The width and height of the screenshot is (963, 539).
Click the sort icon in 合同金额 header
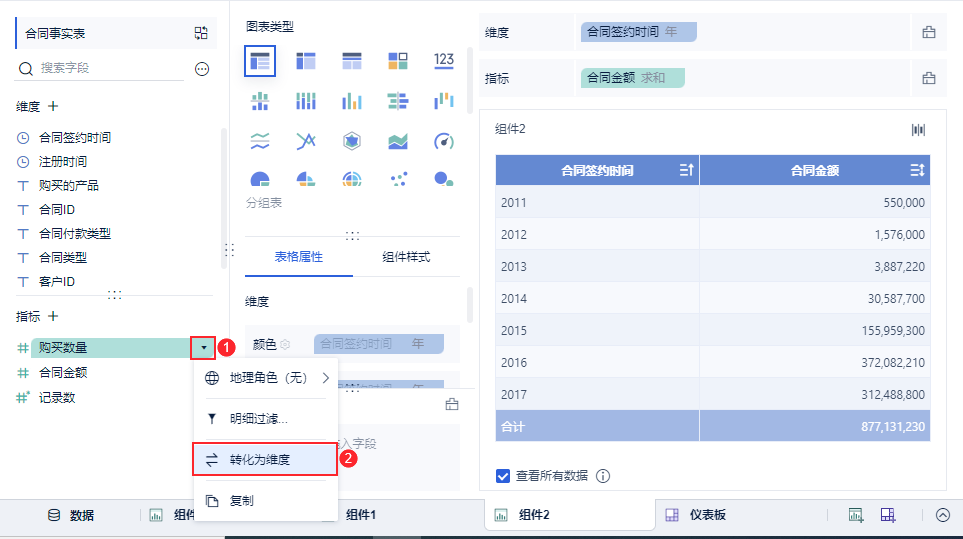pyautogui.click(x=917, y=170)
